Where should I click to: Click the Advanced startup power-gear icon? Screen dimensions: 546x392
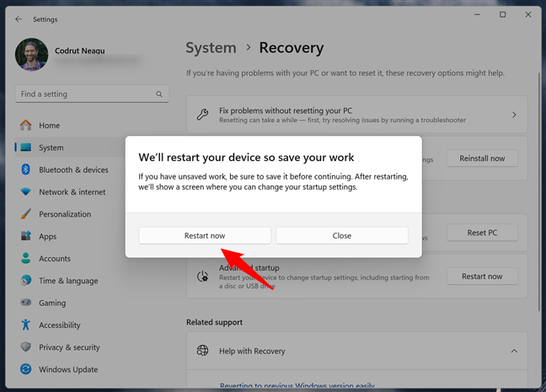(203, 277)
